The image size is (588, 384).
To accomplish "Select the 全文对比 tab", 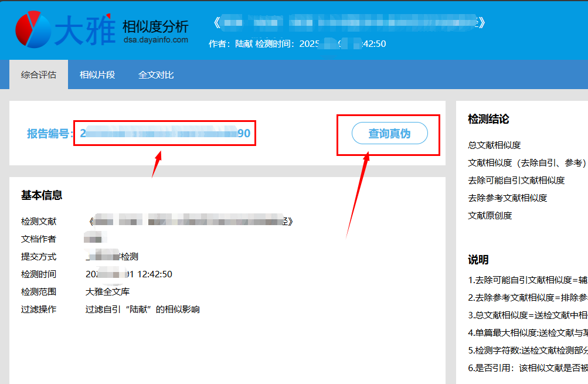I will coord(156,75).
